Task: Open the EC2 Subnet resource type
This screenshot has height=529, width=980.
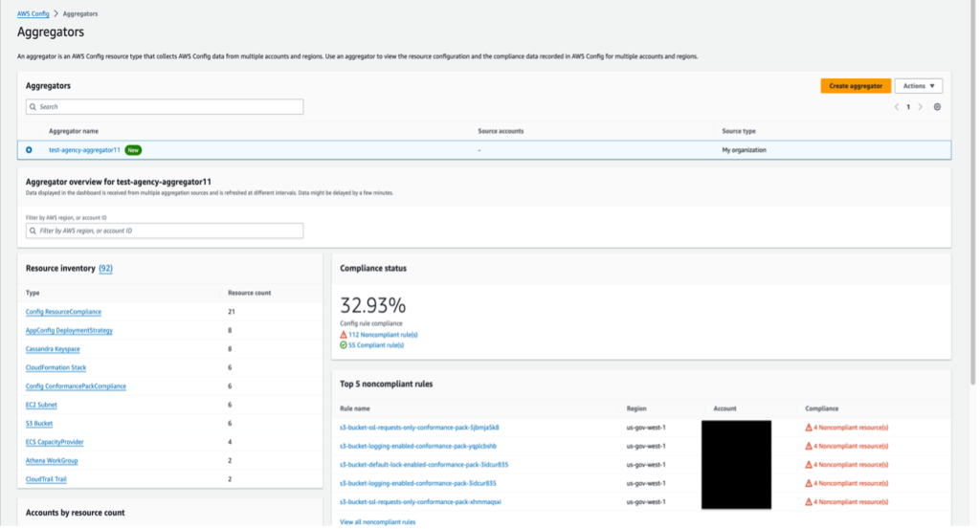Action: (41, 405)
